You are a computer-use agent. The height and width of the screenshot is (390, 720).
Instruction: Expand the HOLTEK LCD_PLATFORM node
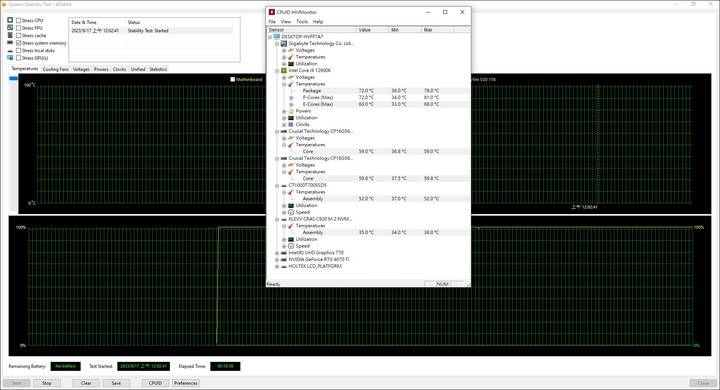[277, 266]
